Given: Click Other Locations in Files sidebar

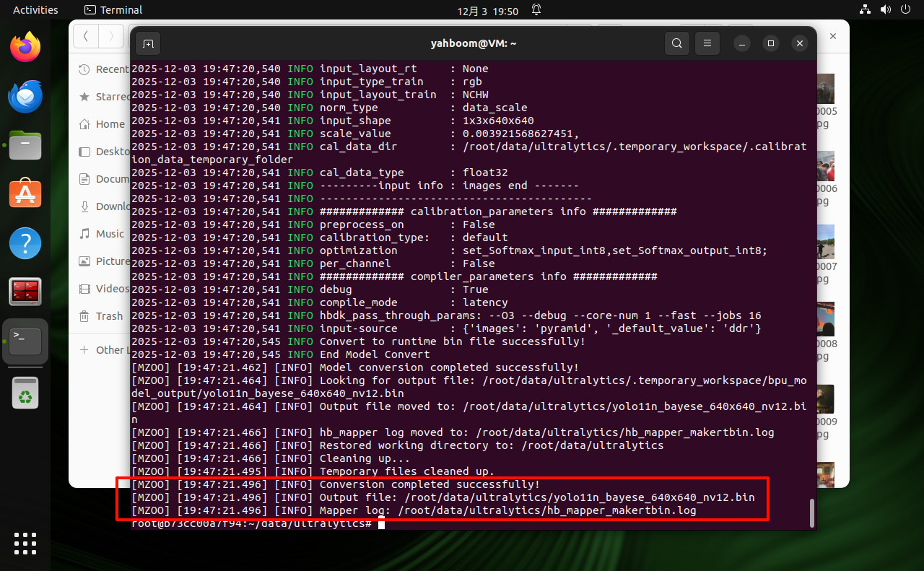Looking at the screenshot, I should point(105,350).
